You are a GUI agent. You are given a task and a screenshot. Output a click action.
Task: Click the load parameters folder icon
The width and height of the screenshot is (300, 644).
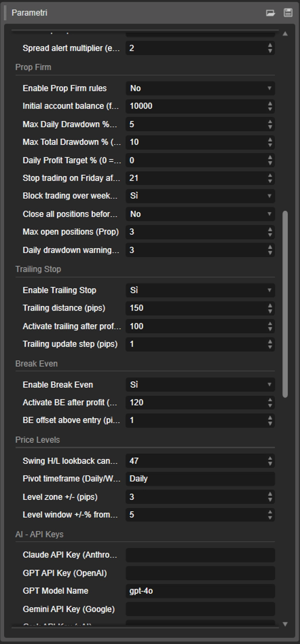(270, 13)
